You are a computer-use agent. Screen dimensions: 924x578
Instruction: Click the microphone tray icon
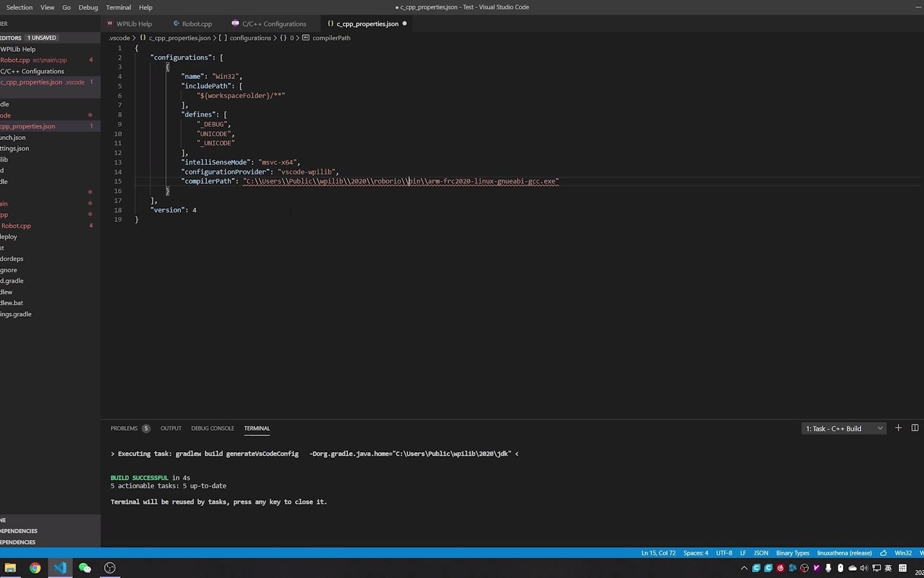click(x=828, y=568)
